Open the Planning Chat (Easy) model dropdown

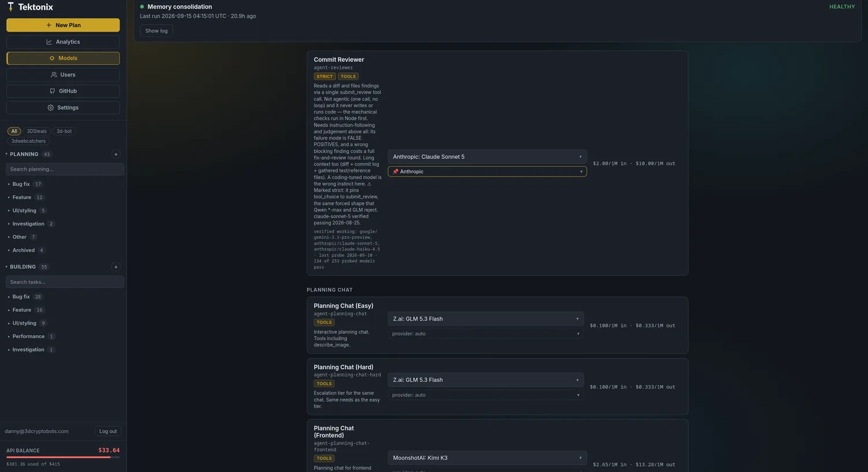tap(486, 319)
